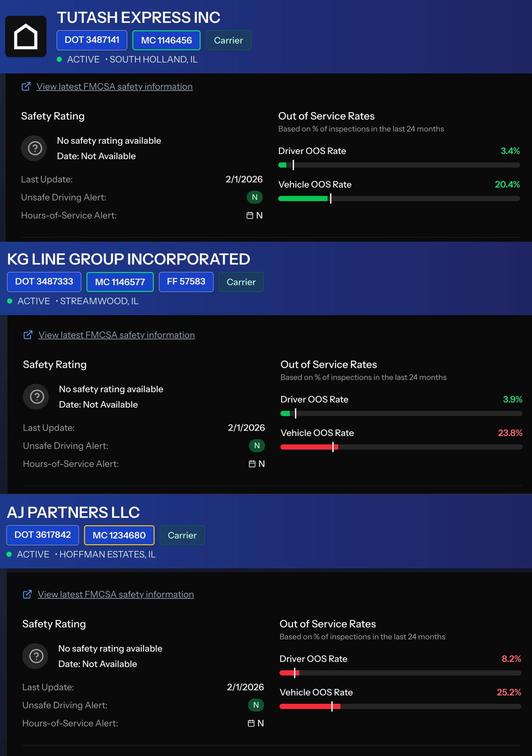Open MC 1146456 badge
This screenshot has width=532, height=756.
tap(166, 40)
